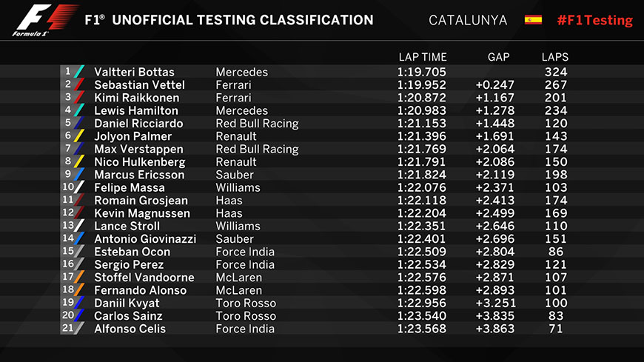Screen dimensions: 644x362
Task: Click the Spanish flag icon
Action: pos(533,20)
